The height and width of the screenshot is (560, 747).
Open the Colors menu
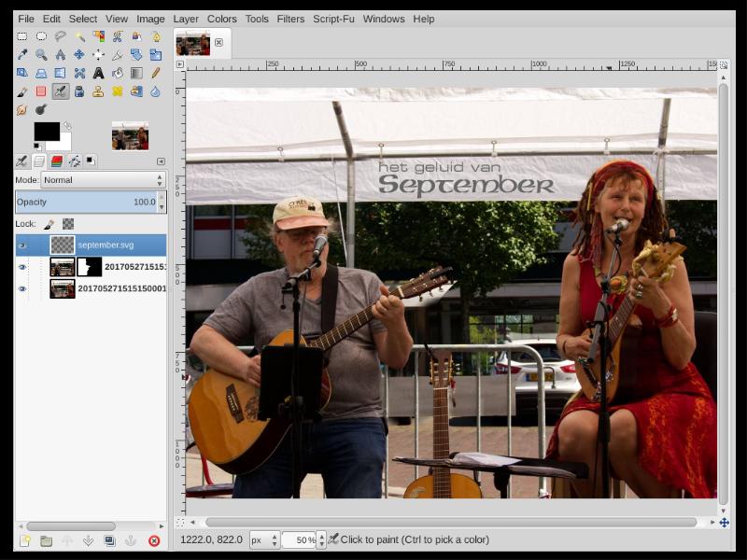221,19
